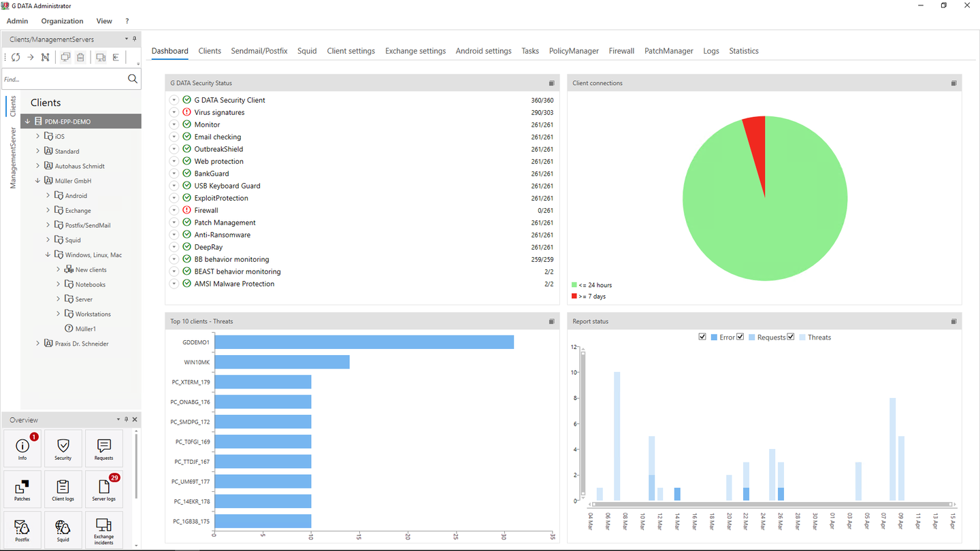This screenshot has width=980, height=551.
Task: Click the Client connections panel menu icon
Action: click(x=953, y=83)
